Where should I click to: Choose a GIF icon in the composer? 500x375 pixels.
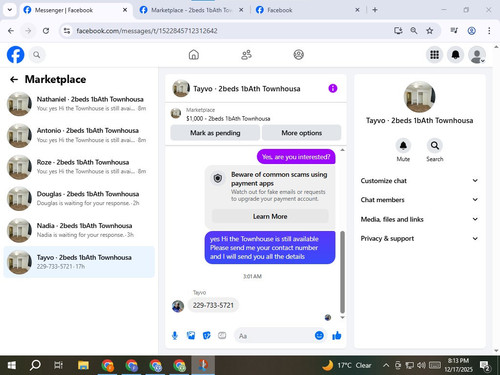coord(222,335)
